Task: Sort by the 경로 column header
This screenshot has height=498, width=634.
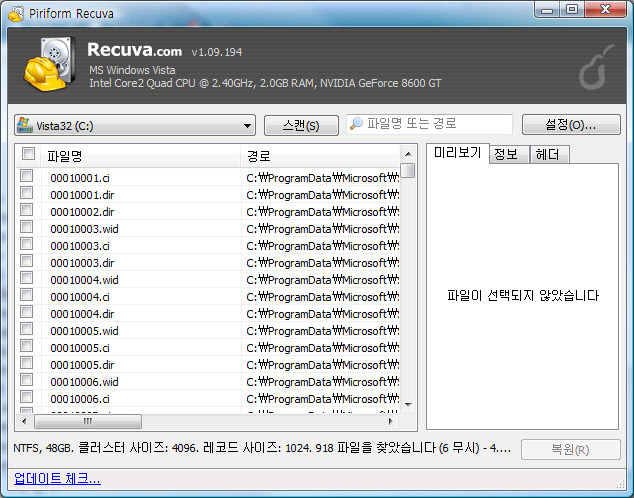Action: click(x=320, y=156)
